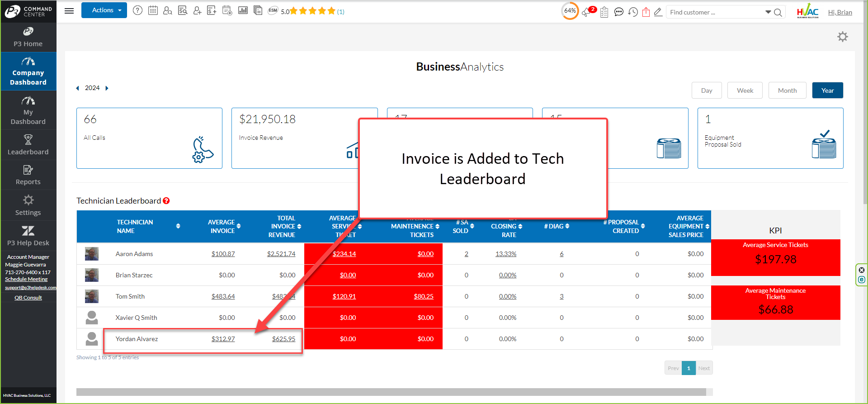Switch to Week view
This screenshot has height=404, width=868.
[745, 90]
